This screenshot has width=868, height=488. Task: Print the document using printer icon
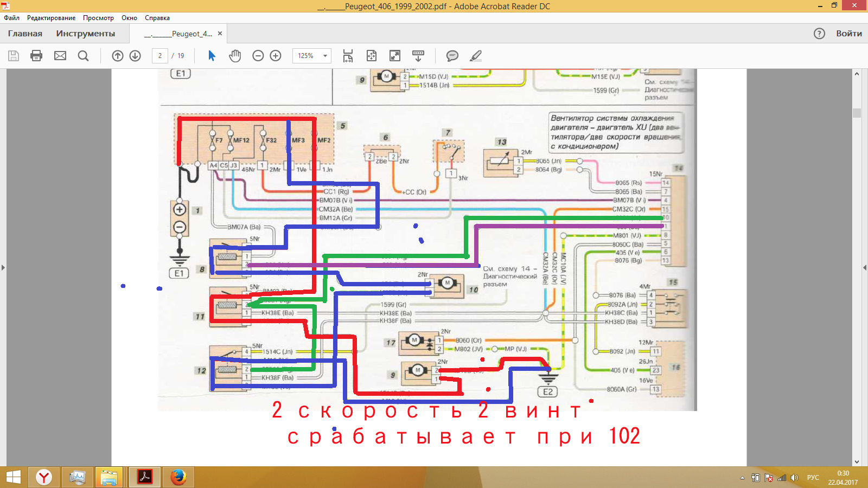click(x=36, y=56)
